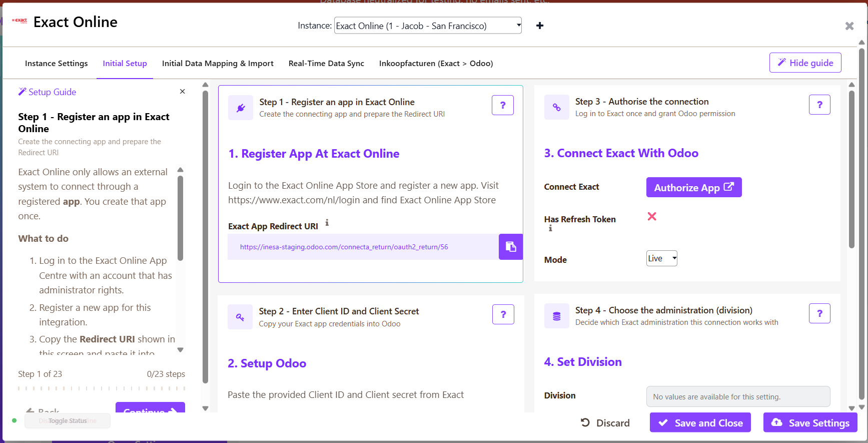Image resolution: width=868 pixels, height=443 pixels.
Task: Click the Hide guide button
Action: point(805,63)
